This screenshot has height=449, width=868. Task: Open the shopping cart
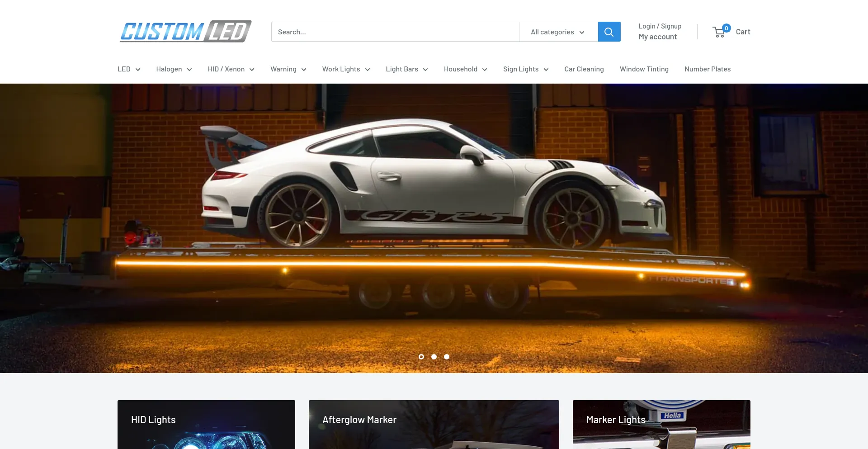(x=731, y=32)
